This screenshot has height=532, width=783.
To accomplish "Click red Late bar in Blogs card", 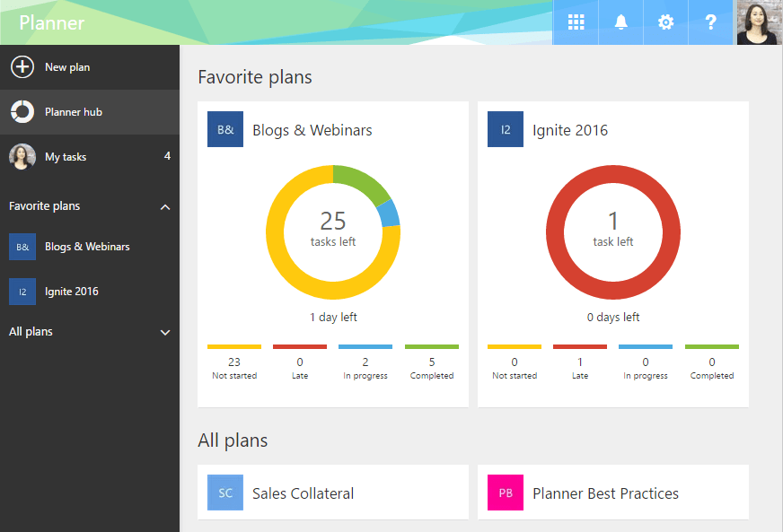I will (x=300, y=346).
